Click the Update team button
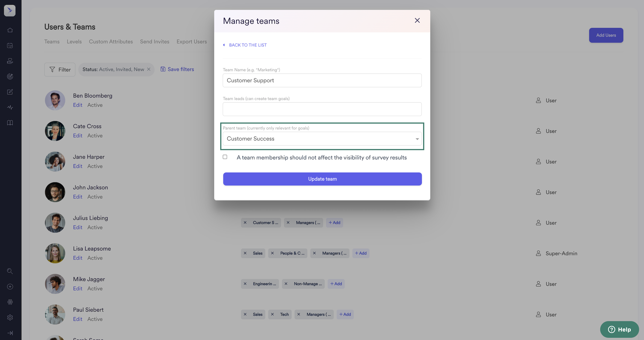This screenshot has width=644, height=340. click(x=322, y=179)
